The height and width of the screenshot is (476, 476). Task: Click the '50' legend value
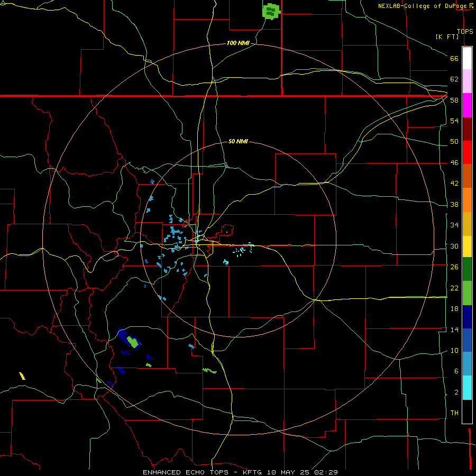454,141
